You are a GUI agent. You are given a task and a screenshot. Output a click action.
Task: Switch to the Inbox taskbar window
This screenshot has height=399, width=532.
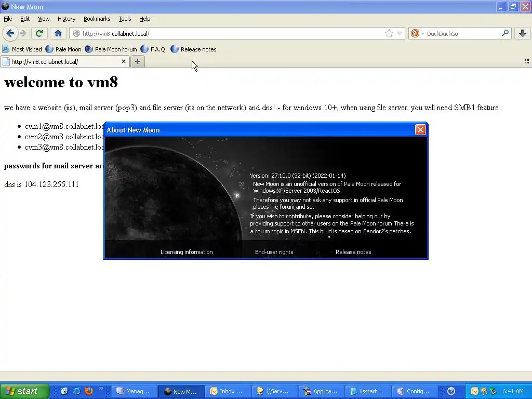pyautogui.click(x=228, y=391)
